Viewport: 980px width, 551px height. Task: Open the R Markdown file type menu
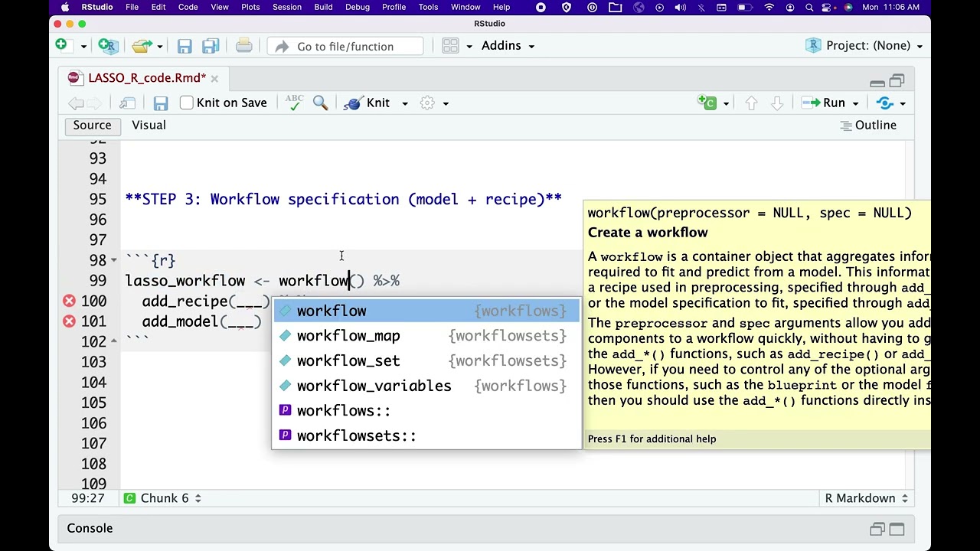point(867,498)
